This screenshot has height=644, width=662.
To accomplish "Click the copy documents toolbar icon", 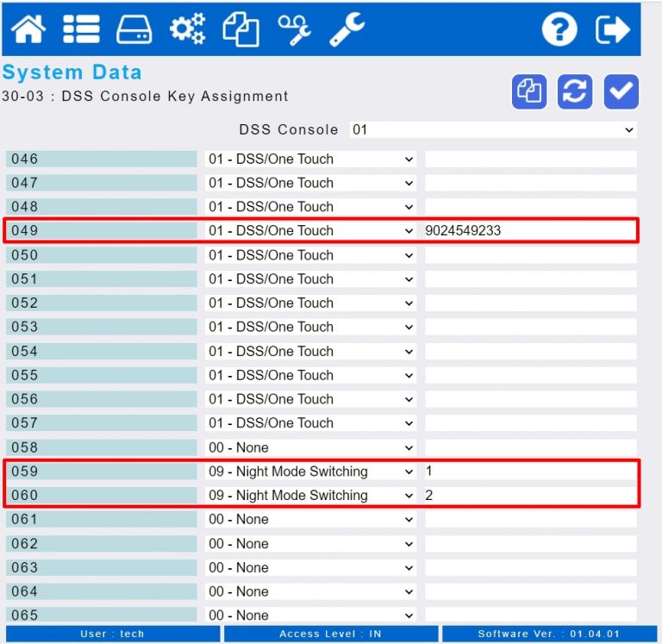I will pos(241,29).
